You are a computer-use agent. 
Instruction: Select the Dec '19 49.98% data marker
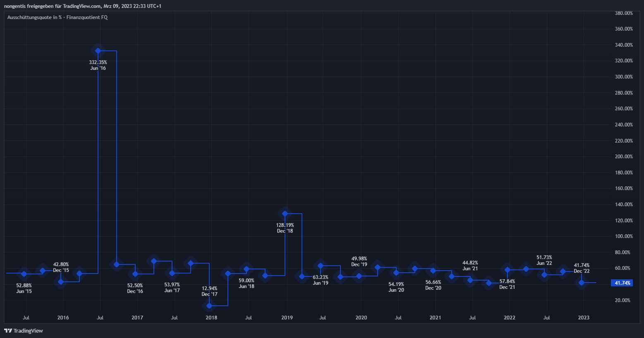[x=359, y=276]
